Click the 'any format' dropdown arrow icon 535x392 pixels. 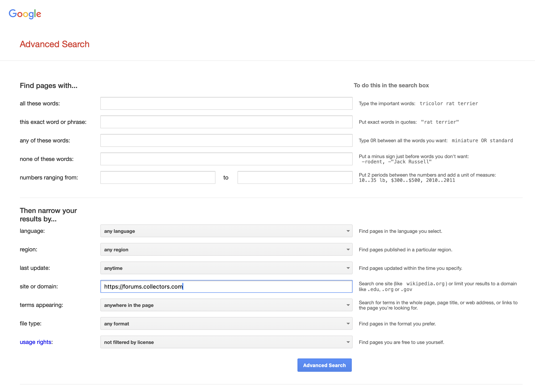[348, 323]
